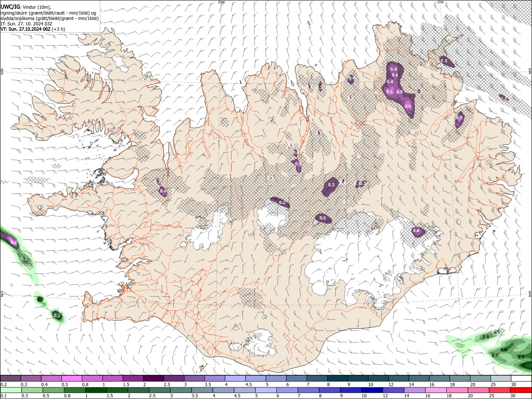This screenshot has width=532, height=399.
Task: Select upper legend swatch between 0.3 and 0.4
Action: pos(31,379)
